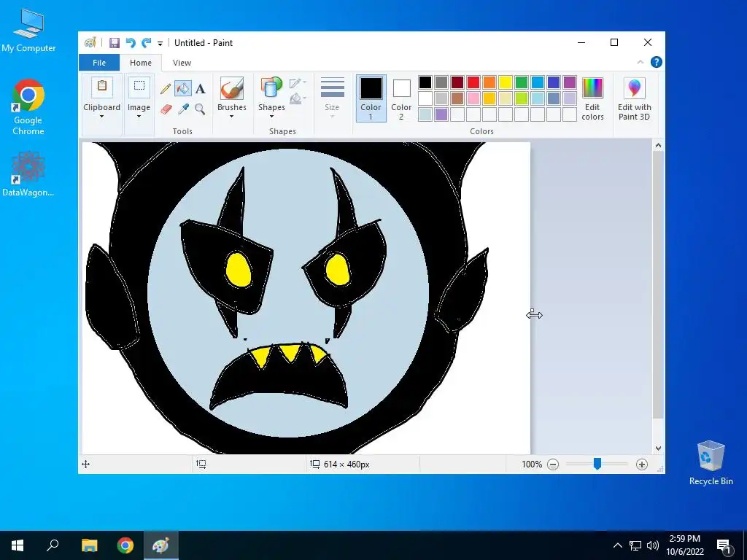Select the Fill with color bucket tool
The height and width of the screenshot is (560, 747).
click(x=183, y=88)
